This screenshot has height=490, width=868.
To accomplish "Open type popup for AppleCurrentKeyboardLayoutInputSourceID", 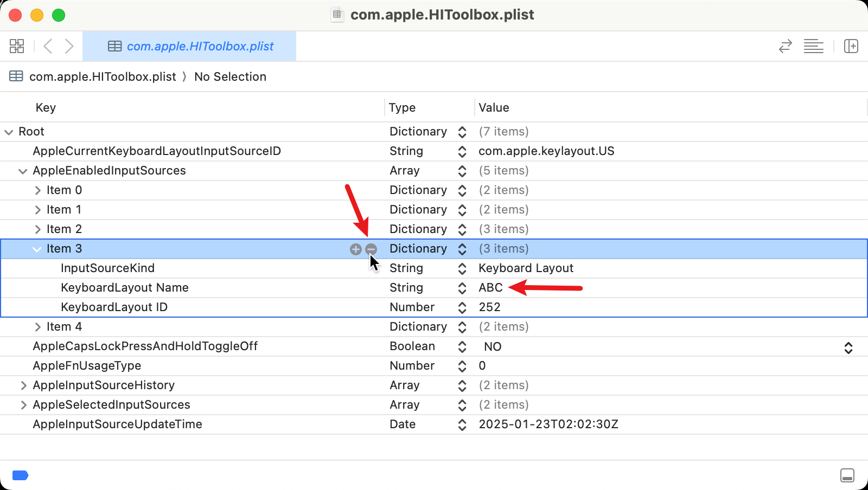I will (462, 151).
